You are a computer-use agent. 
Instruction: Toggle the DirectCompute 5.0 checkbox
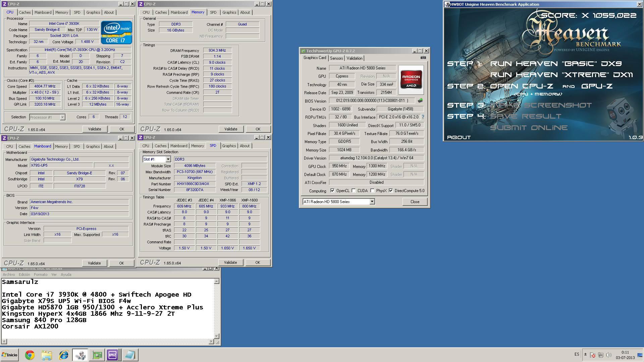pos(391,191)
